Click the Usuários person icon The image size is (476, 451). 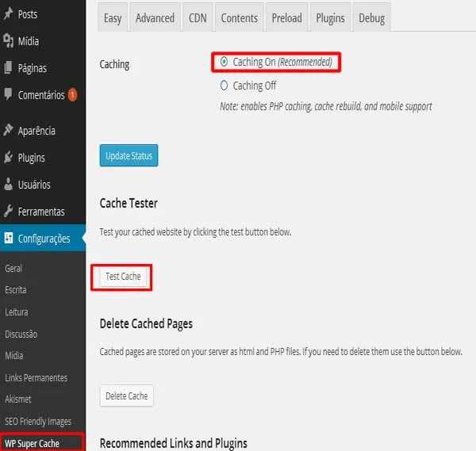(8, 184)
